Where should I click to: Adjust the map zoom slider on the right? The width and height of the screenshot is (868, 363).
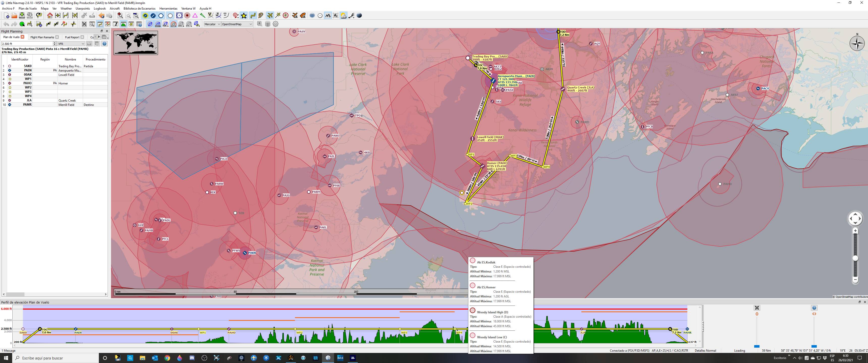[x=855, y=258]
